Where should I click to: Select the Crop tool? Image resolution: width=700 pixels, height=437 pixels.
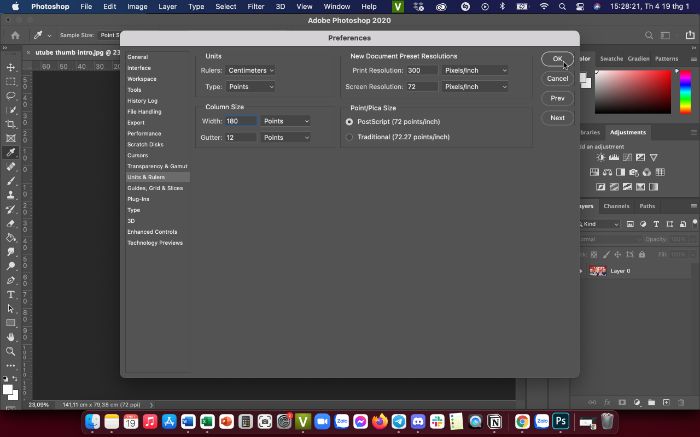11,124
